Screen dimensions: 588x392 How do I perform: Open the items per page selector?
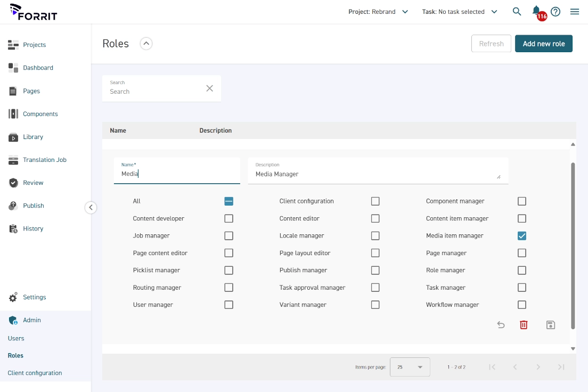point(410,366)
